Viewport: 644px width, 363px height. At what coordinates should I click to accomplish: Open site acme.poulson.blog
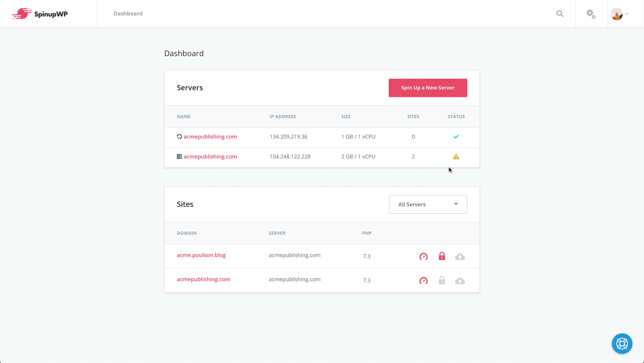click(x=201, y=255)
